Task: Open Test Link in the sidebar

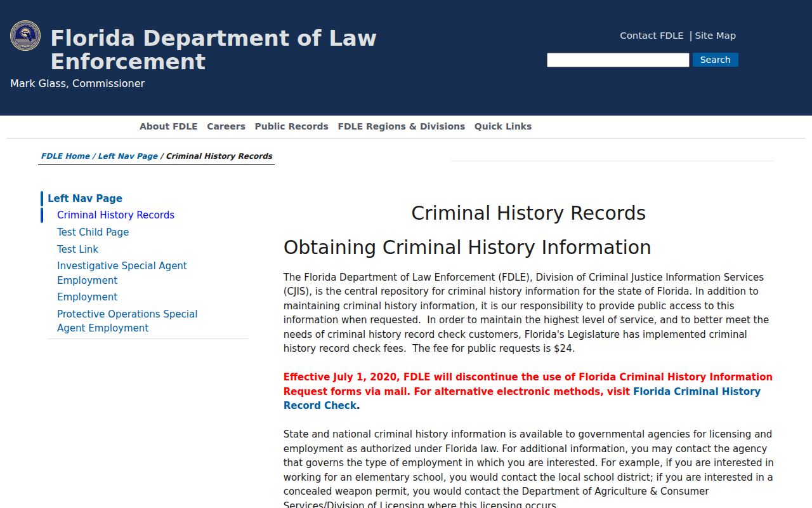Action: [x=77, y=250]
